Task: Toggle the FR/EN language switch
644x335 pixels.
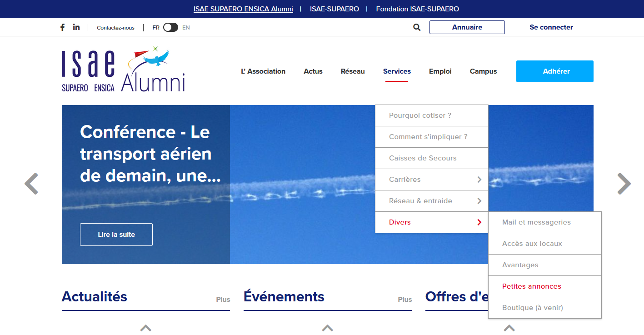Action: 170,27
